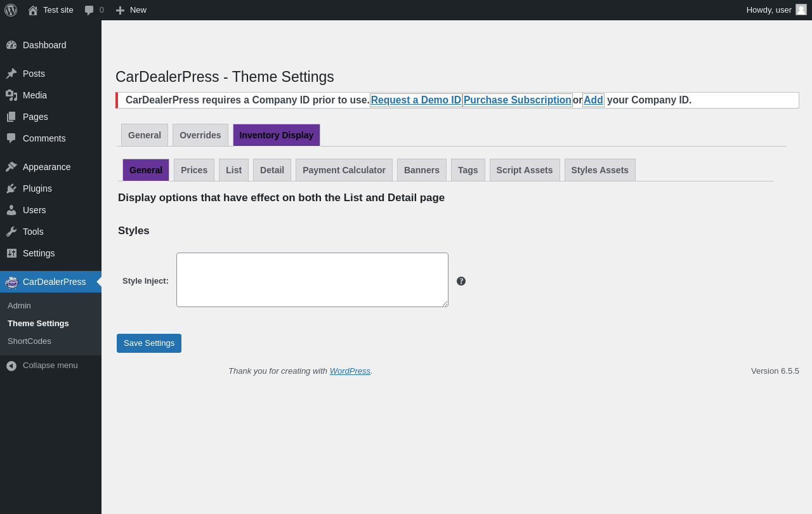Viewport: 812px width, 514px height.
Task: Click the user avatar icon
Action: (801, 10)
